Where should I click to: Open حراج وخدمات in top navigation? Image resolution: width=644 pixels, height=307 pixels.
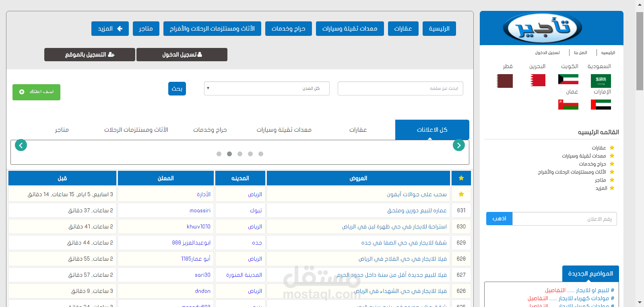(x=288, y=29)
